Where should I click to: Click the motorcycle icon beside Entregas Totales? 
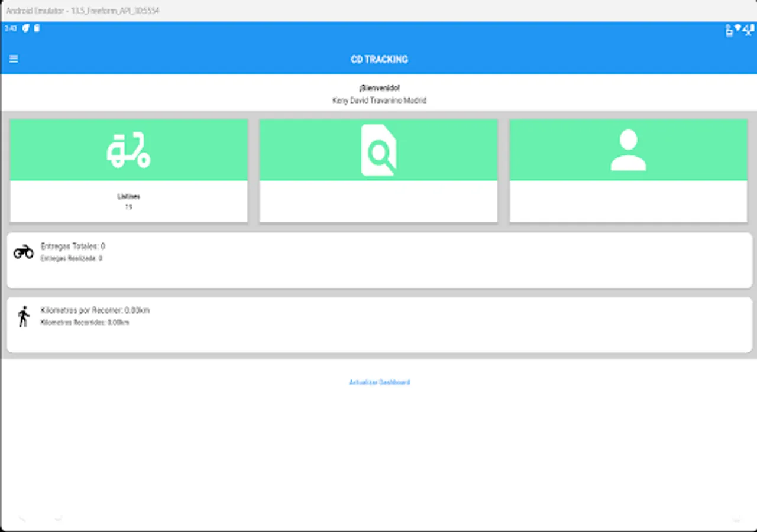click(x=23, y=251)
